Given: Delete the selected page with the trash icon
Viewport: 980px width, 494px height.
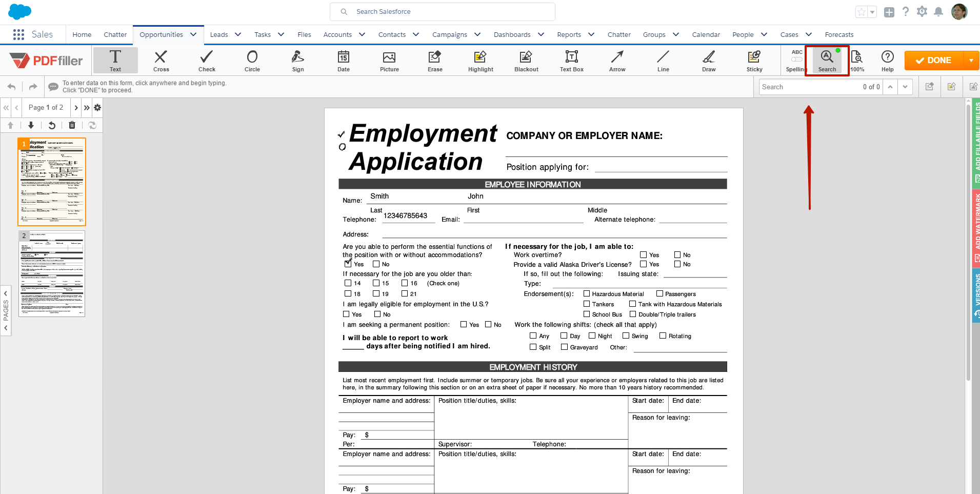Looking at the screenshot, I should 72,125.
